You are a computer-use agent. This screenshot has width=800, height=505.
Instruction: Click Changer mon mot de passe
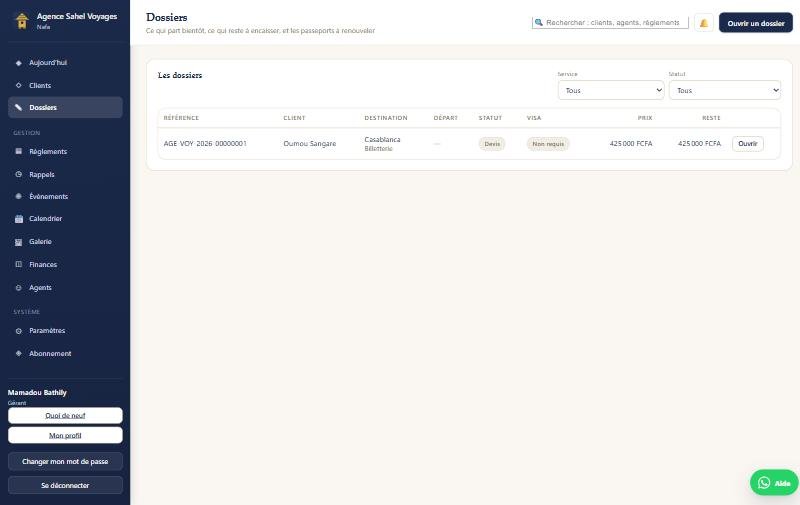(65, 461)
